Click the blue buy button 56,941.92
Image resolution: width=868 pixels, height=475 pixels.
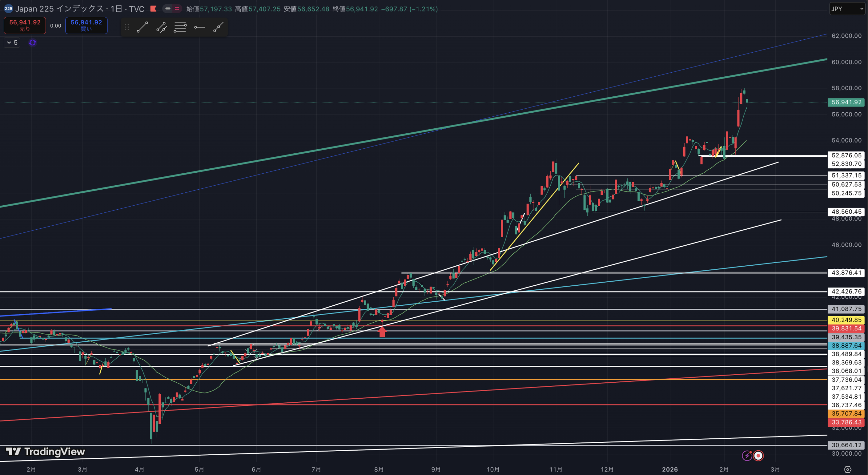86,25
